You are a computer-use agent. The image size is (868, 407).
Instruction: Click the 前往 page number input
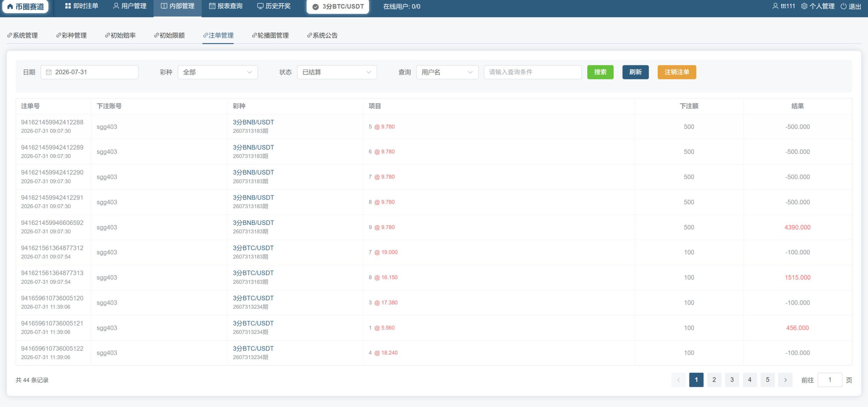pos(830,380)
